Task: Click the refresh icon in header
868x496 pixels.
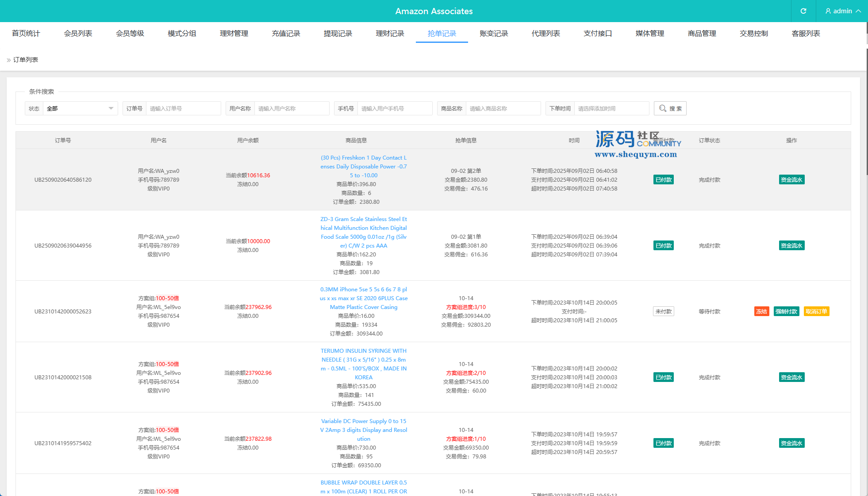Action: click(803, 11)
